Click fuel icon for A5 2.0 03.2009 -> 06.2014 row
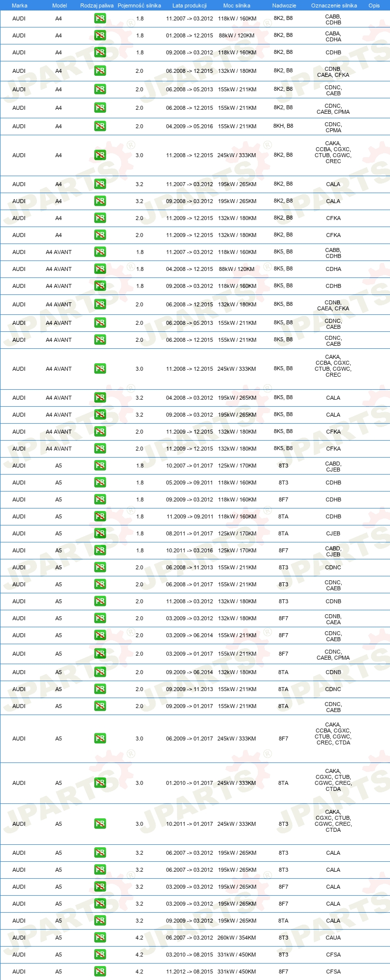This screenshot has height=980, width=390. click(x=100, y=635)
